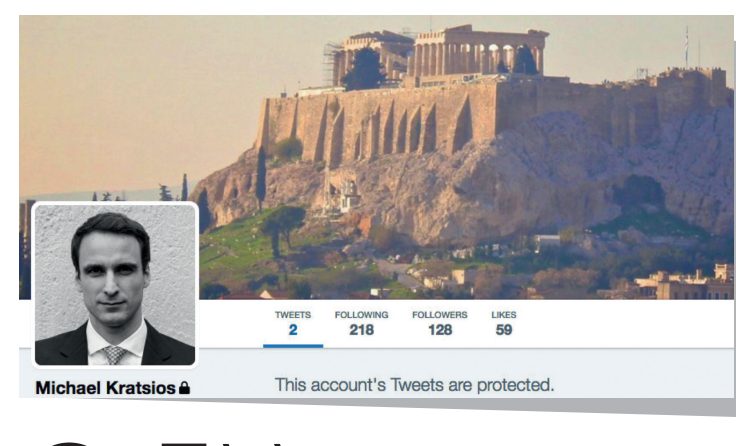Open the Tweets tab

[293, 315]
